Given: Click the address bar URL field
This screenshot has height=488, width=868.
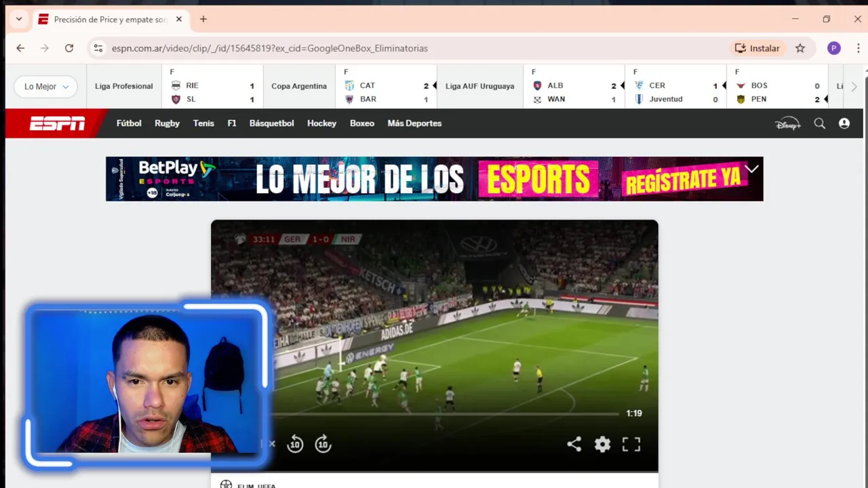Looking at the screenshot, I should click(407, 48).
